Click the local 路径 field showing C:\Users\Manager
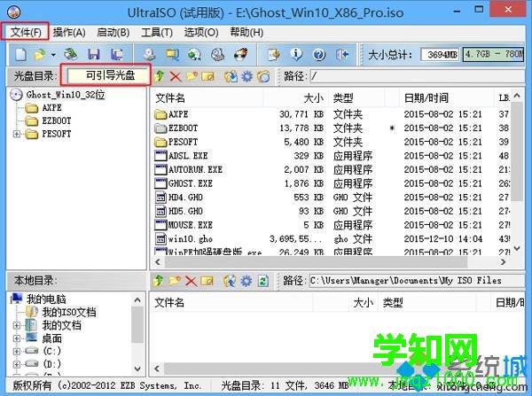532x396 pixels. pyautogui.click(x=417, y=281)
